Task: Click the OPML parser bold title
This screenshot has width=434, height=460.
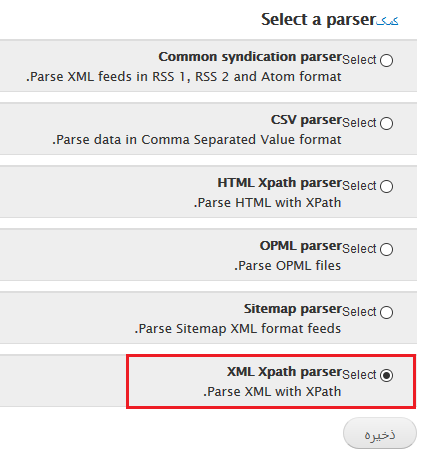Action: [301, 246]
